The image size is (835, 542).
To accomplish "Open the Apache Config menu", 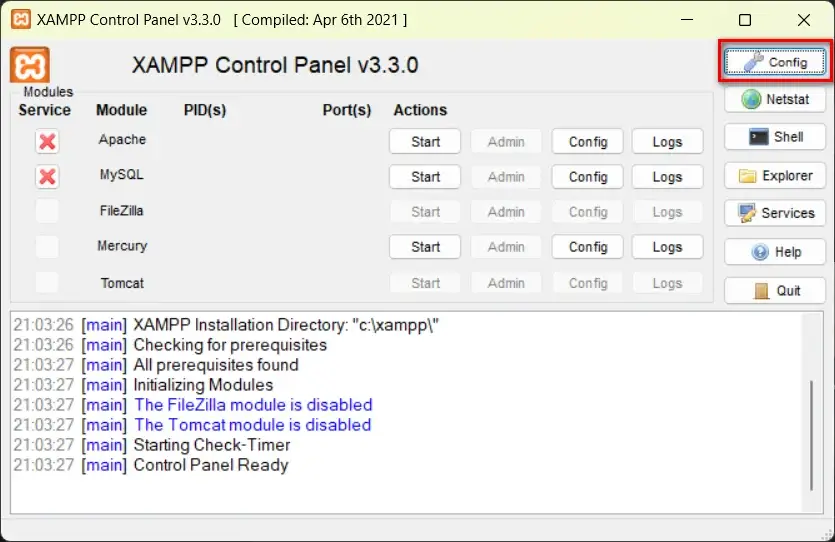I will [x=588, y=142].
